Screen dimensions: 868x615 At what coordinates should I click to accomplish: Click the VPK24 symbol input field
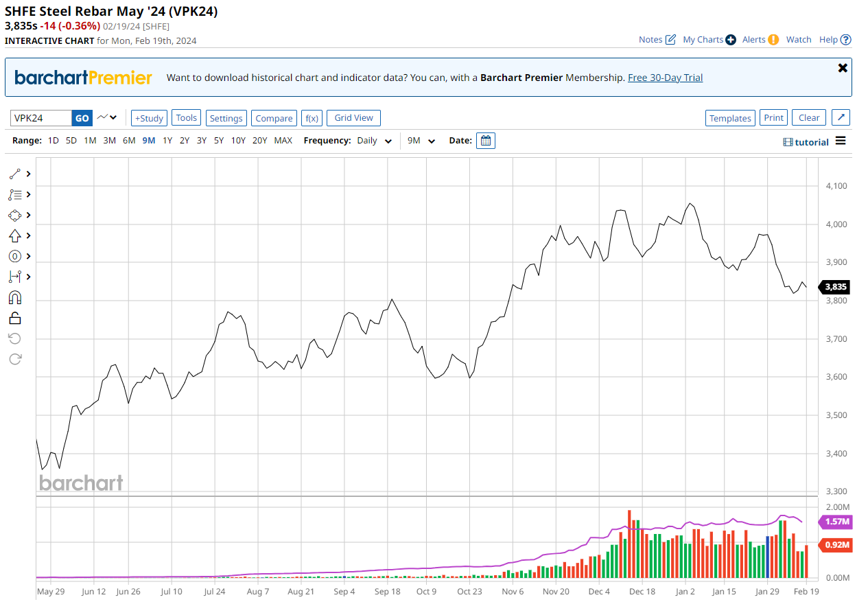[41, 118]
